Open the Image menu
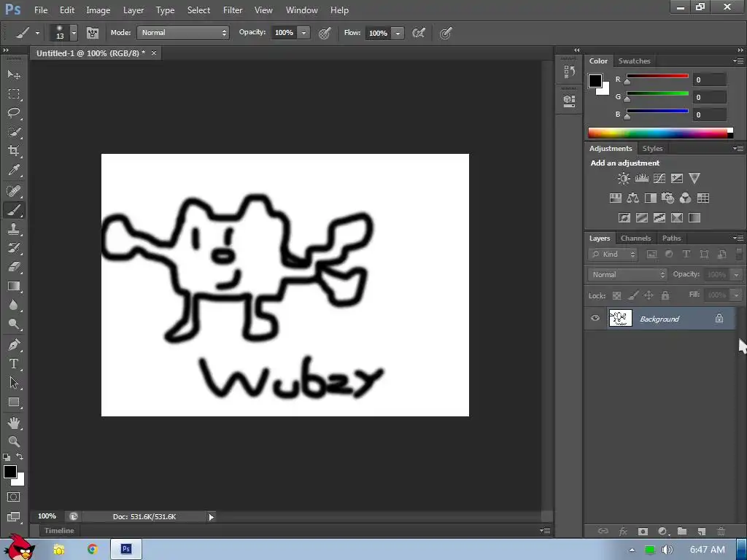This screenshot has width=747, height=560. [x=98, y=10]
